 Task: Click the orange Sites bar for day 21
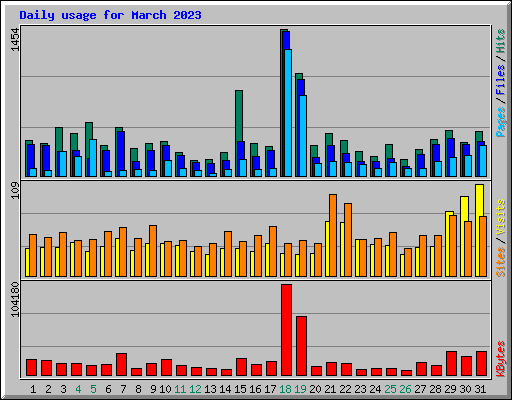pos(333,235)
